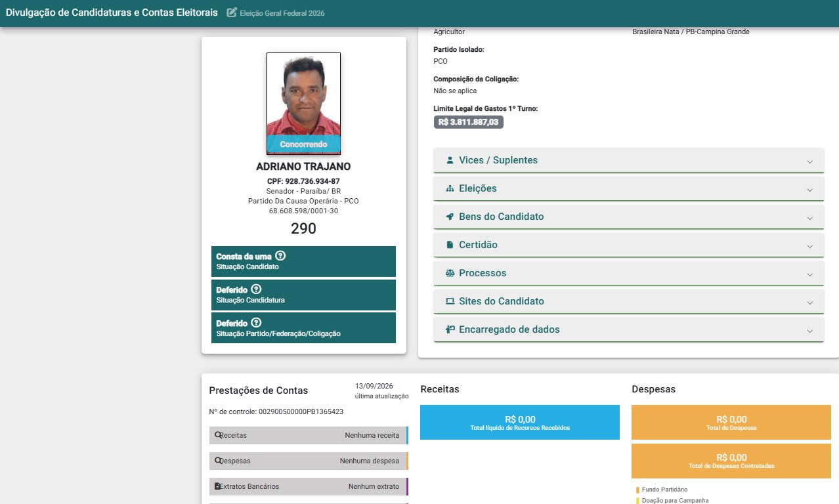Click the laptop icon in Sites do Candidato
The height and width of the screenshot is (504, 839).
click(x=450, y=301)
